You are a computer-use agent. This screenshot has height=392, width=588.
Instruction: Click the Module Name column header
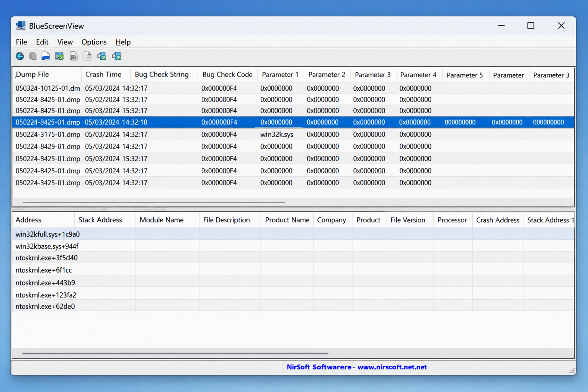(167, 220)
